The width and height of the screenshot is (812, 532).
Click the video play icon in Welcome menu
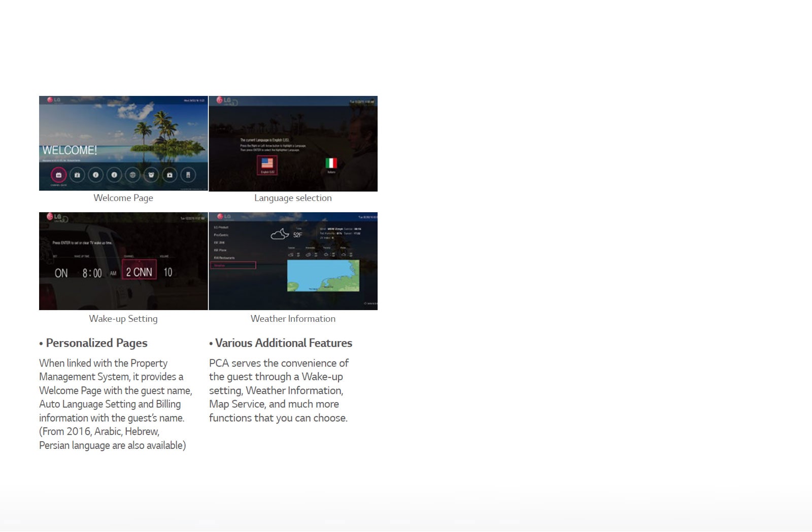pyautogui.click(x=170, y=175)
